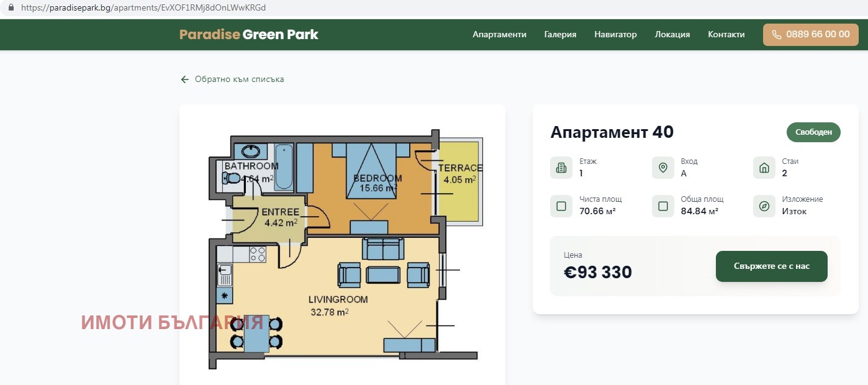Go to the Навигатор page
This screenshot has height=385, width=868.
tap(615, 35)
